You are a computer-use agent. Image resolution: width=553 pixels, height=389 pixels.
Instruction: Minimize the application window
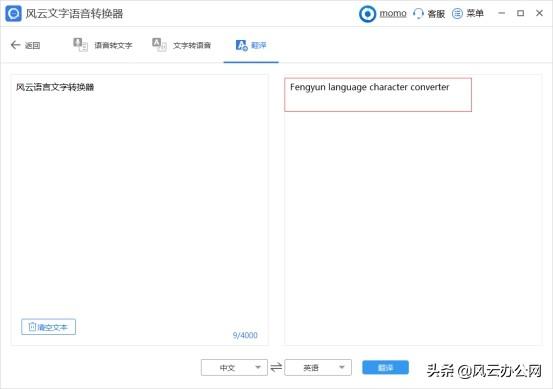pos(502,13)
